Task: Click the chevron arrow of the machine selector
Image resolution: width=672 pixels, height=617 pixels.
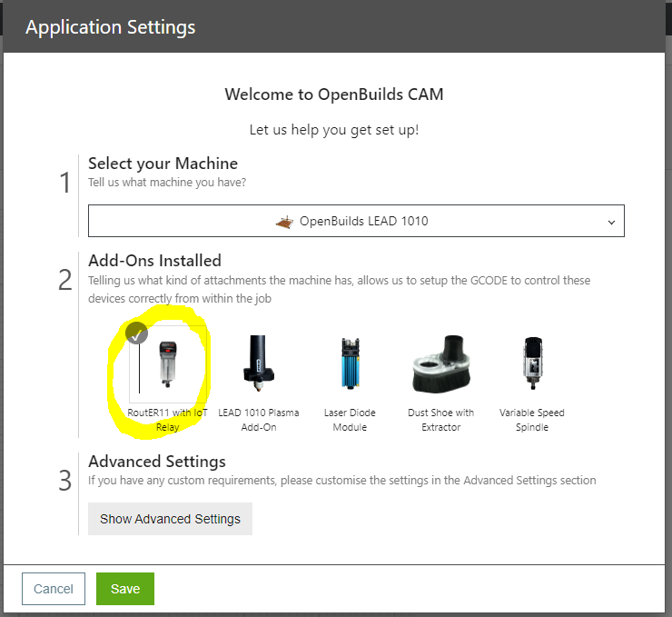Action: 611,222
